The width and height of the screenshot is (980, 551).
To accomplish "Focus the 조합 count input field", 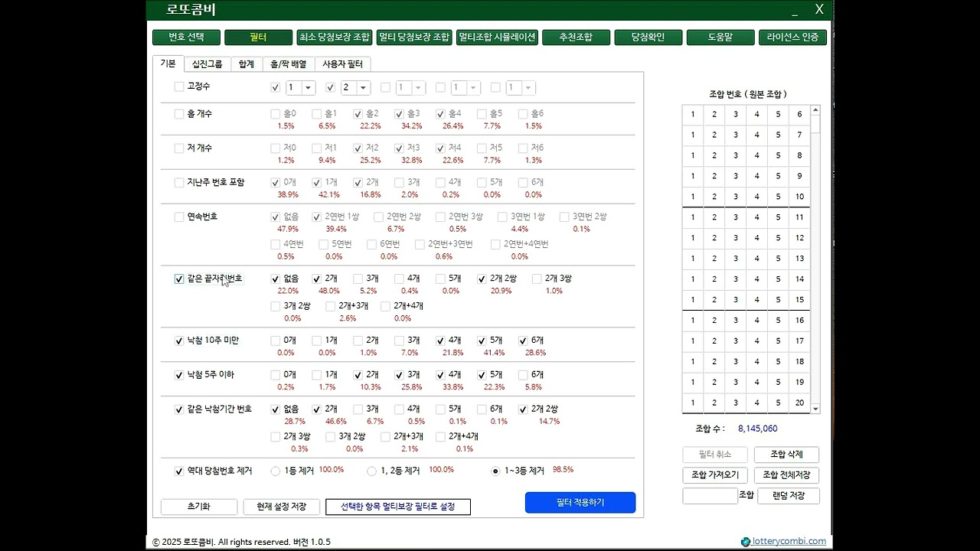I will click(x=710, y=496).
